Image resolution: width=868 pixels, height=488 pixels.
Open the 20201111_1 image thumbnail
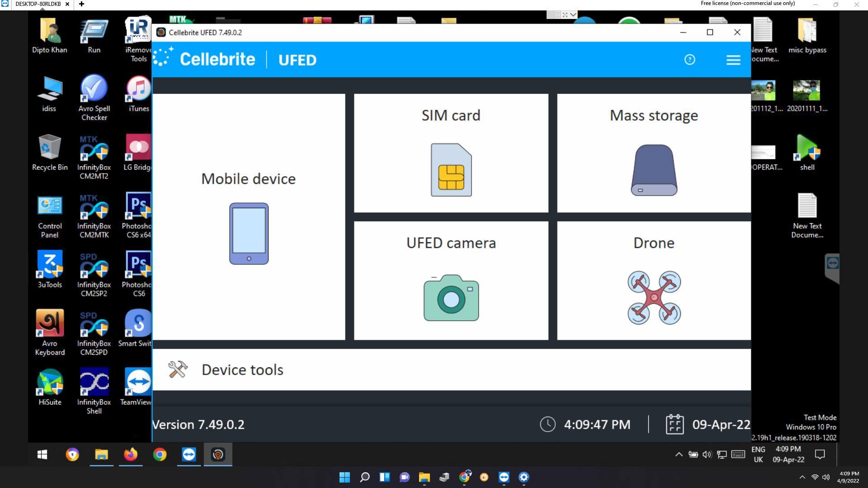pos(807,96)
